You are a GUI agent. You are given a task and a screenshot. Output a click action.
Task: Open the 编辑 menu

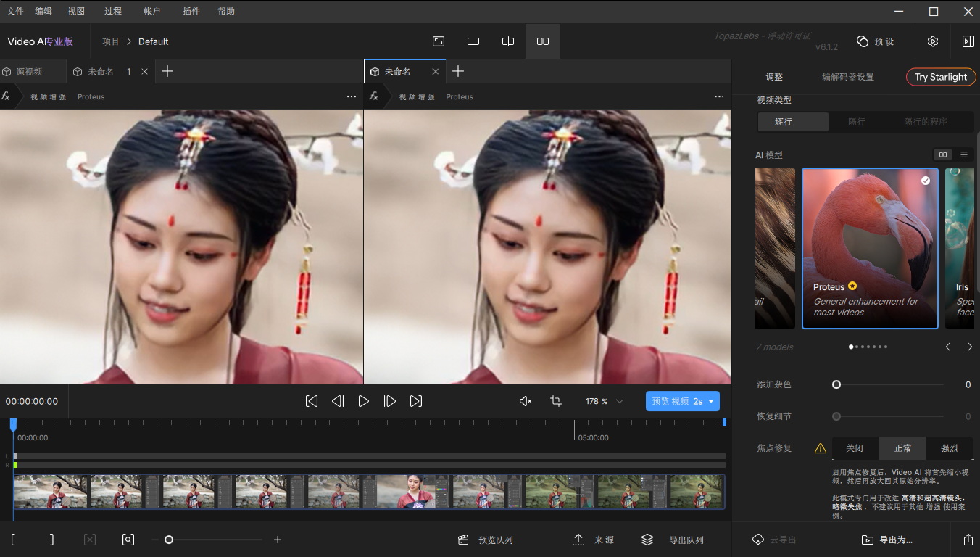(x=43, y=12)
